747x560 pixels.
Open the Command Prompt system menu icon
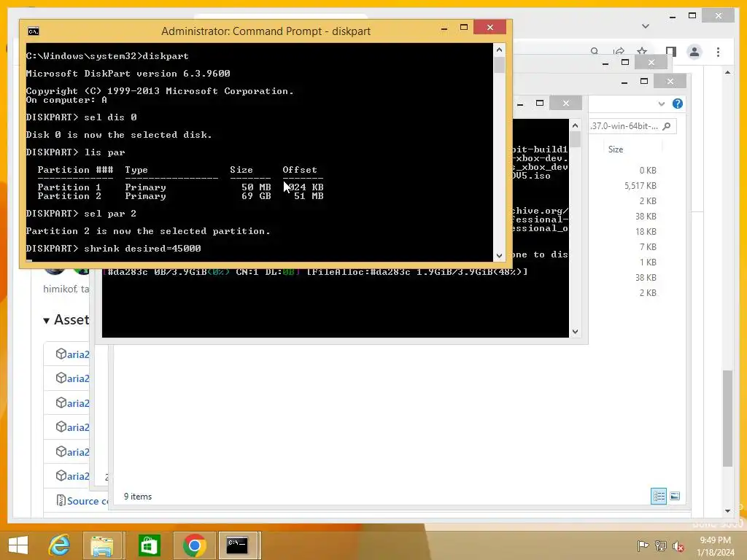pos(33,31)
